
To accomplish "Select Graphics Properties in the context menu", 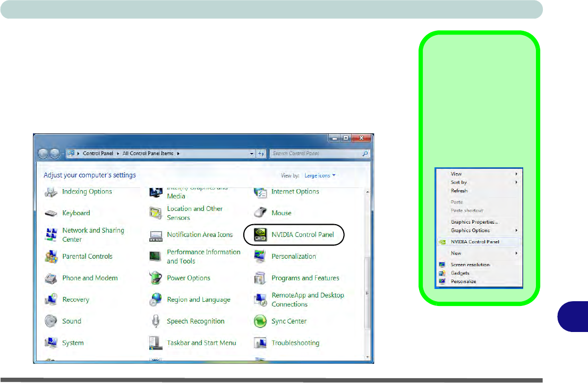I will pos(479,222).
